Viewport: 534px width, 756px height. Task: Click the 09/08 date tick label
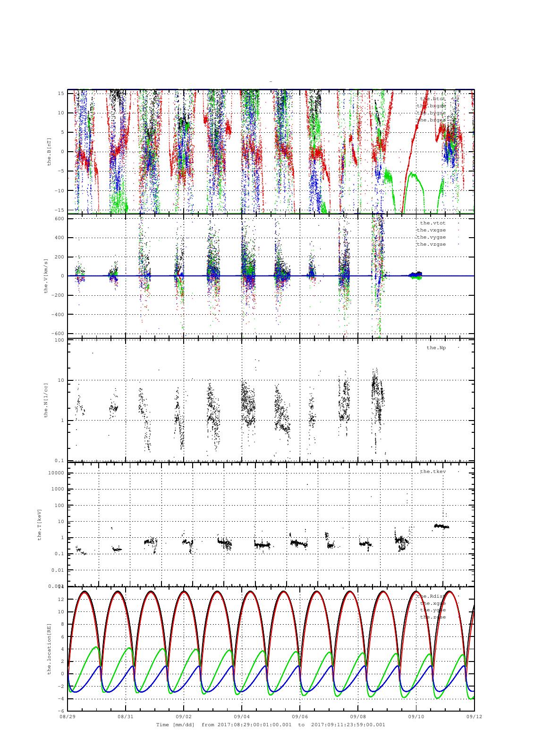[x=358, y=716]
